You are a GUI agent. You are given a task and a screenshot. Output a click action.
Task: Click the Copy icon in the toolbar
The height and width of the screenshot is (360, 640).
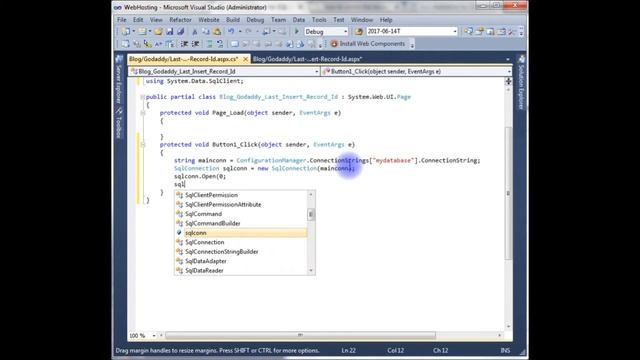click(206, 31)
